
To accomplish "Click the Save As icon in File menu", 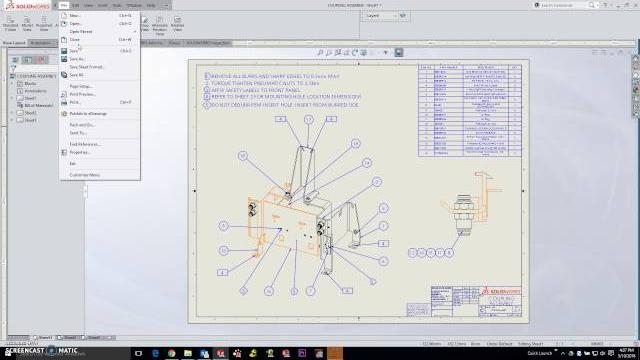I will tap(64, 59).
